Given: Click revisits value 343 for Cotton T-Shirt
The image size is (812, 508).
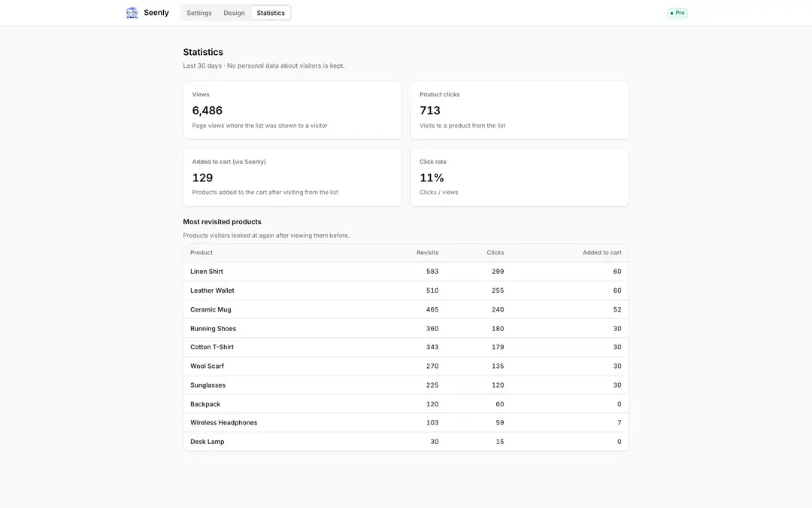Looking at the screenshot, I should click(x=432, y=347).
